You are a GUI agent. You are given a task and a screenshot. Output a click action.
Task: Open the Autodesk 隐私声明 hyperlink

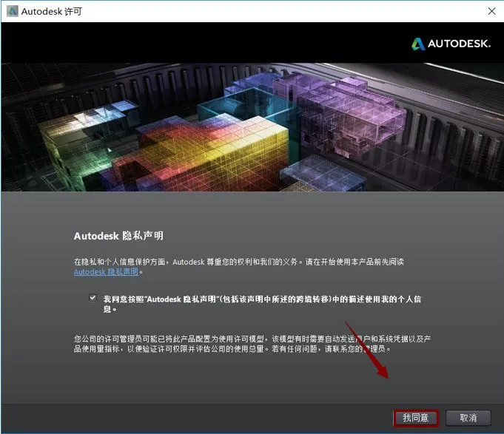106,272
